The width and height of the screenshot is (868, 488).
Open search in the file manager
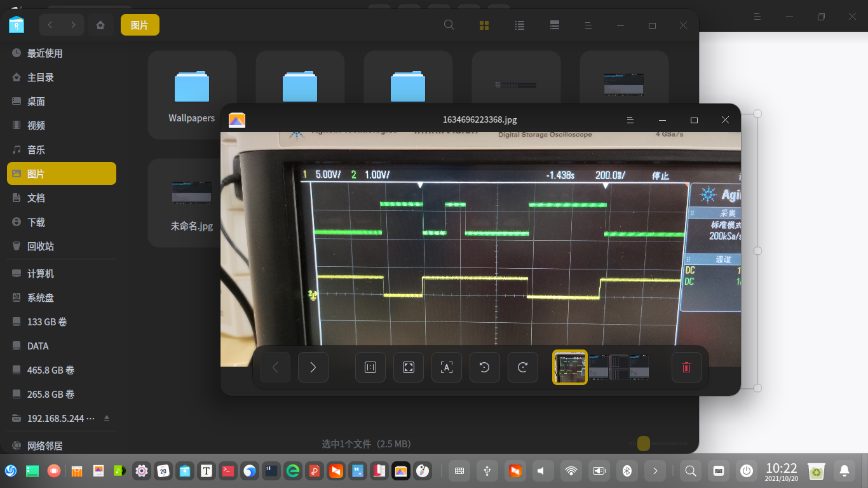(x=449, y=25)
